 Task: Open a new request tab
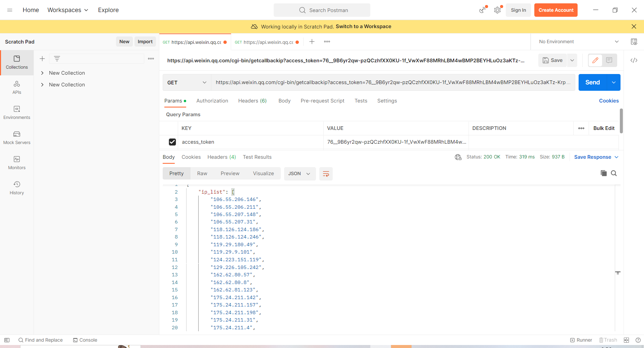pos(312,42)
